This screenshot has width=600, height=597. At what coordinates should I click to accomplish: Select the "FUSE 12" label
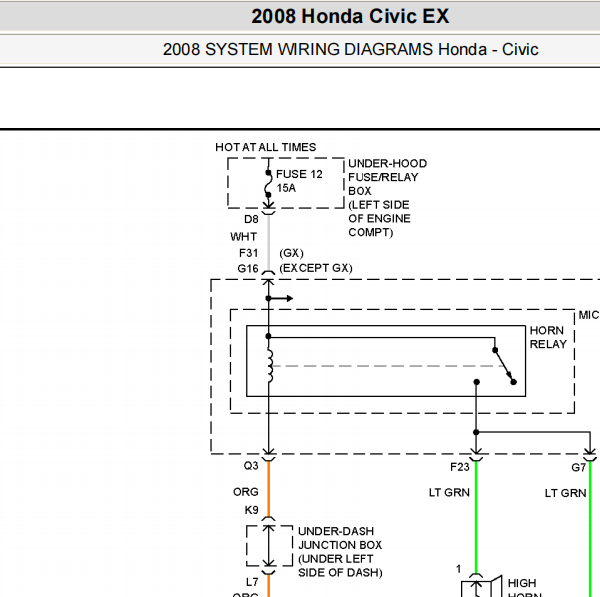coord(299,174)
